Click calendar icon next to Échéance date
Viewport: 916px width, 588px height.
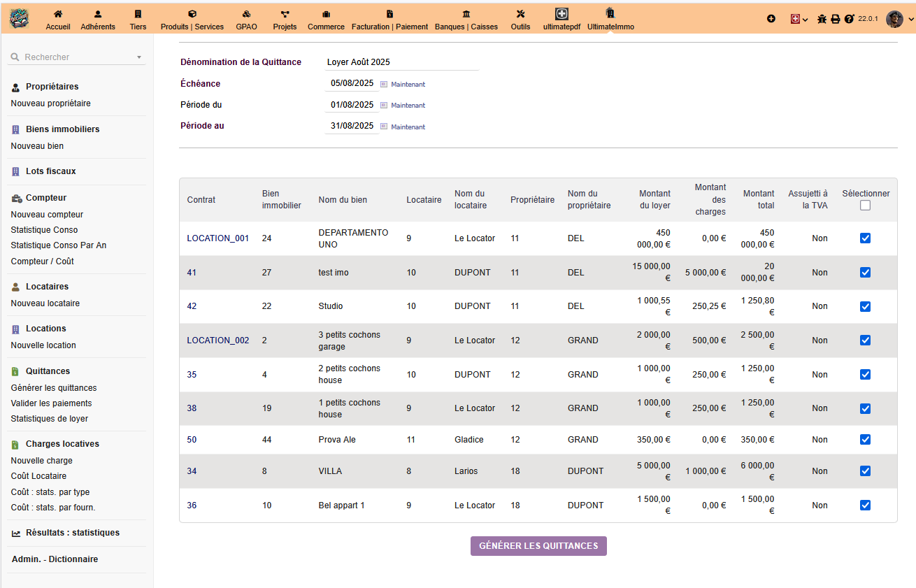[x=384, y=84]
